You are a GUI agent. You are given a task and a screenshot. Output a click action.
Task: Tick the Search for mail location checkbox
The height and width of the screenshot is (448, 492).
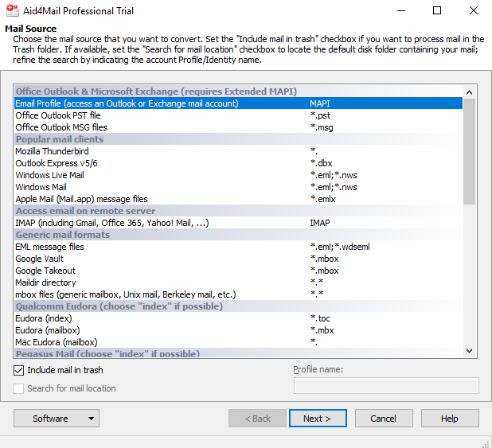pos(18,388)
